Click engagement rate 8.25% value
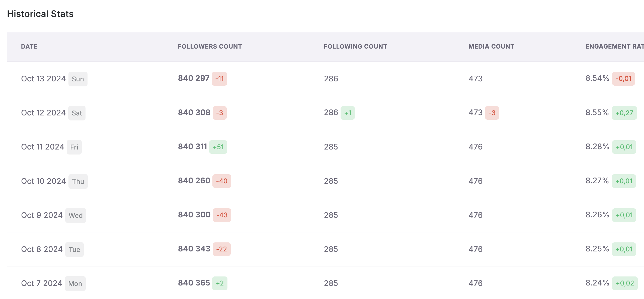 (x=597, y=249)
